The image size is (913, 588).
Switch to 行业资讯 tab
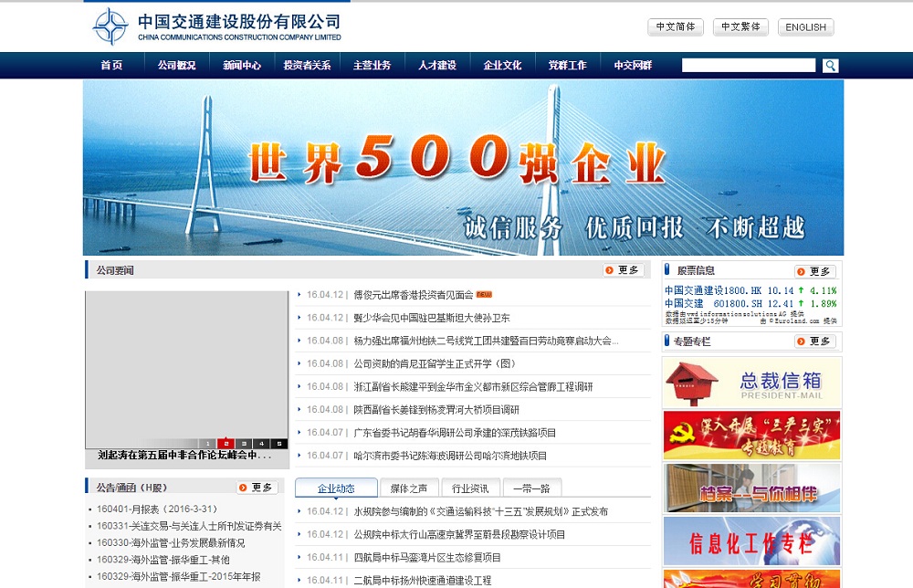click(x=470, y=488)
